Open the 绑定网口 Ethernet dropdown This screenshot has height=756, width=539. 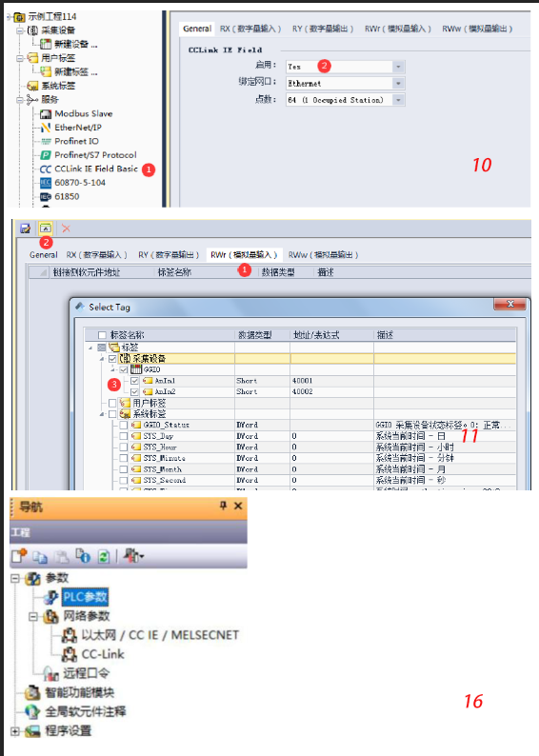(x=398, y=84)
